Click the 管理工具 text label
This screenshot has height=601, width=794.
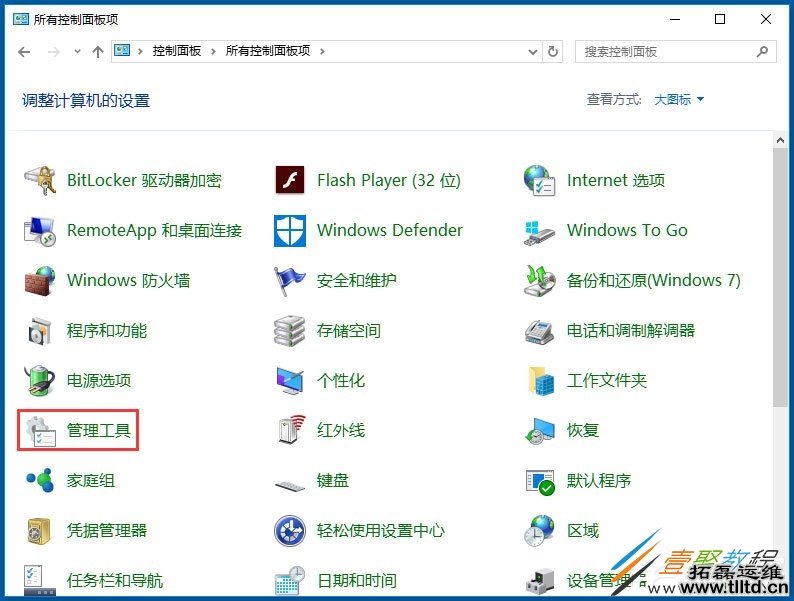(x=99, y=430)
